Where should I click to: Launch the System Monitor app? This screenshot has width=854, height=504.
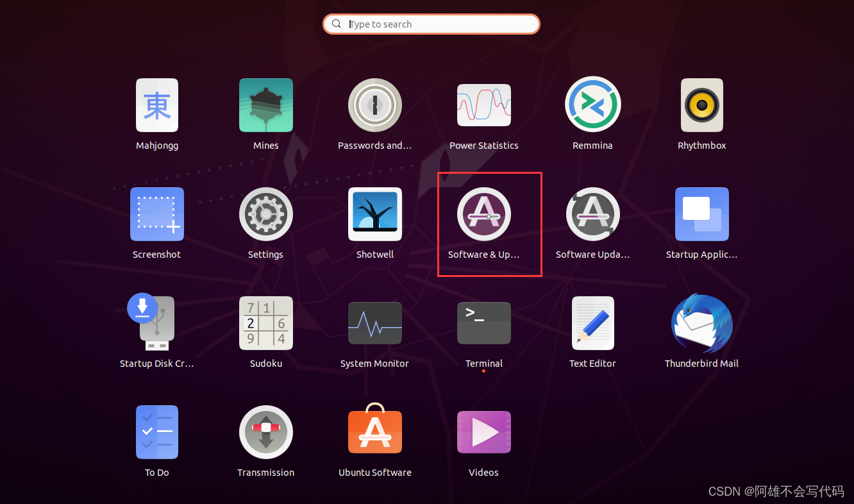pyautogui.click(x=375, y=323)
